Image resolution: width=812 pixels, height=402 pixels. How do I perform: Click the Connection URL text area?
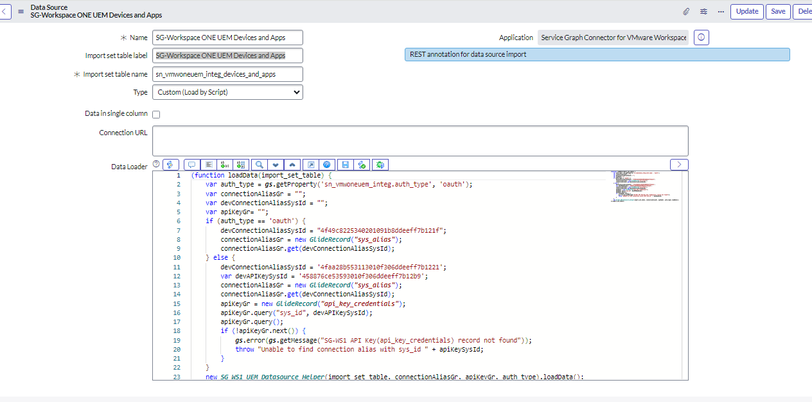click(420, 140)
